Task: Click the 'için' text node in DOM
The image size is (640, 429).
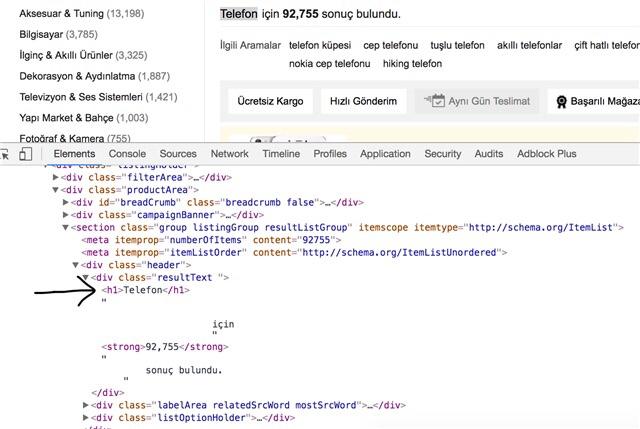Action: tap(223, 325)
